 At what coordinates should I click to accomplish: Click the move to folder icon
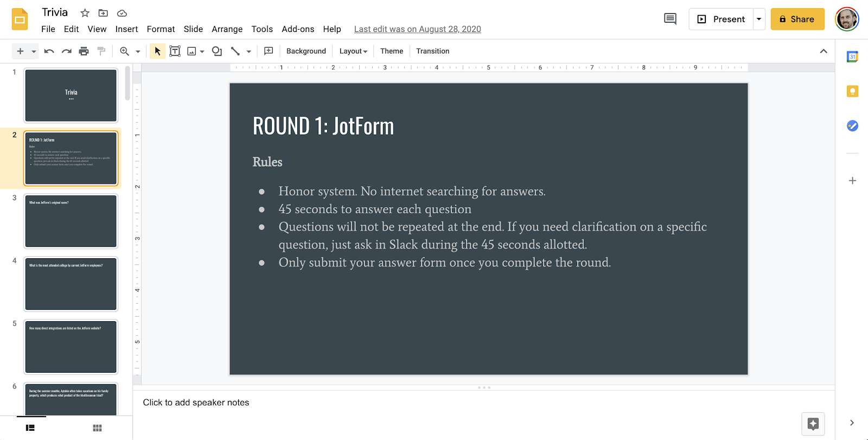[103, 13]
